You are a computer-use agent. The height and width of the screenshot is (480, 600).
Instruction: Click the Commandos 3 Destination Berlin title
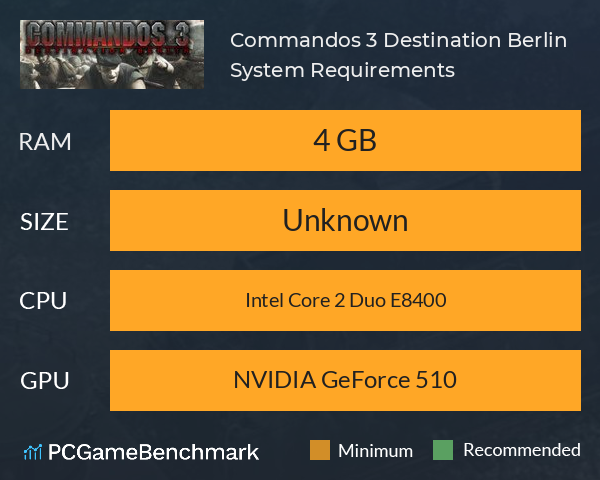(x=398, y=40)
